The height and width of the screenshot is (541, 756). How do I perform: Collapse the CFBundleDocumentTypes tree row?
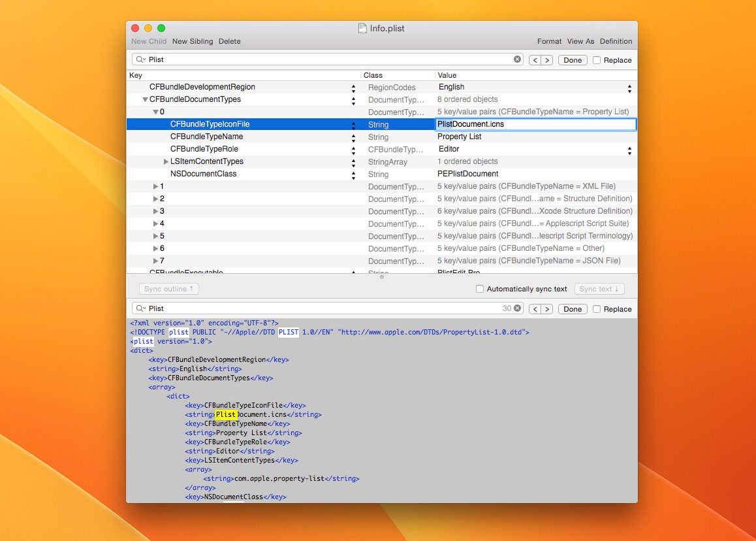[145, 99]
